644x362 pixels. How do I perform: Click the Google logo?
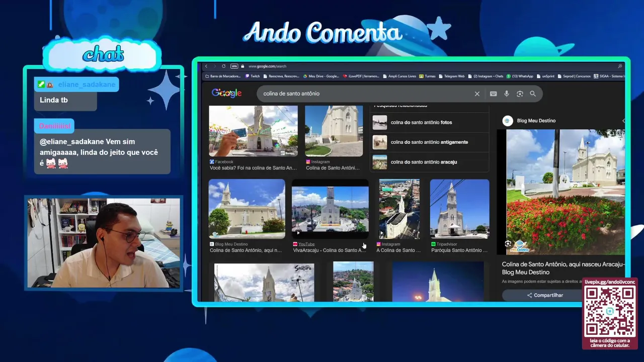[226, 93]
